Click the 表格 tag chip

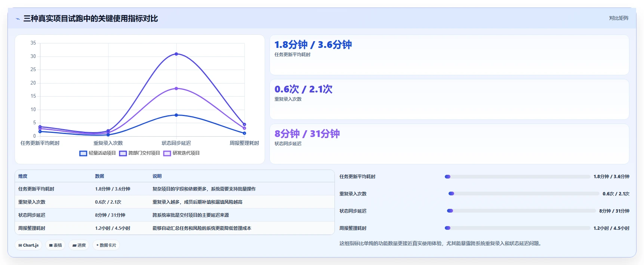[55, 245]
